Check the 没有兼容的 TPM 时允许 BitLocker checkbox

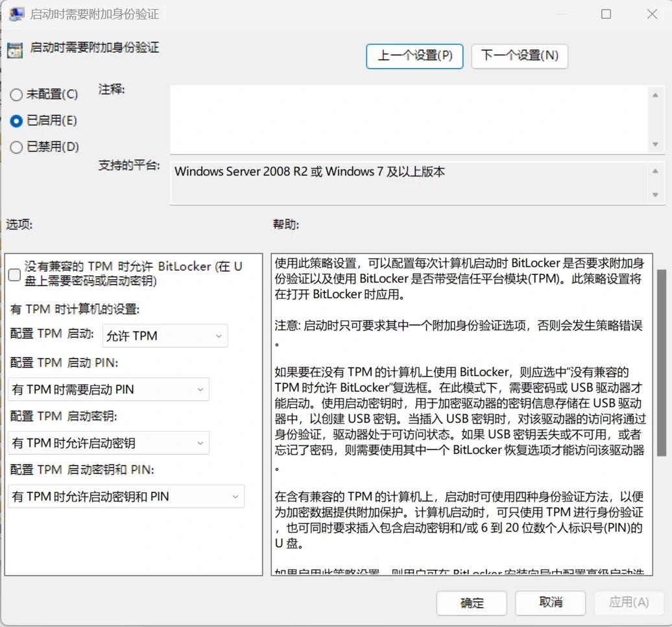(14, 274)
